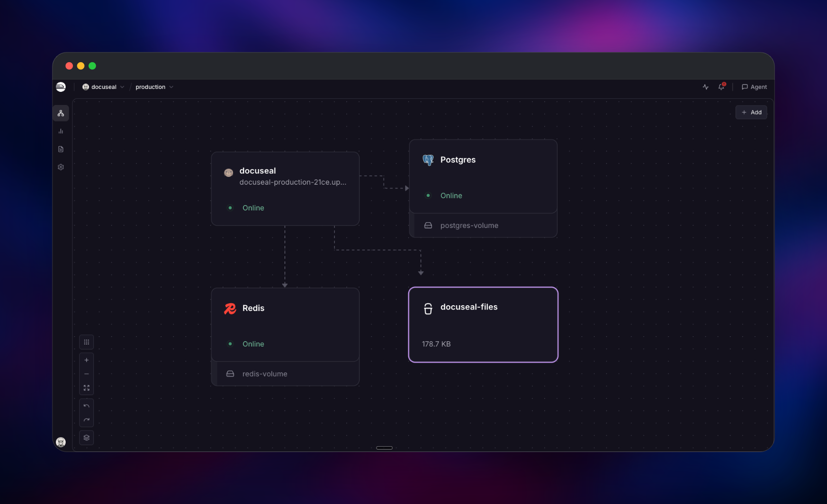Click the Postgres elephant icon
Image resolution: width=827 pixels, height=504 pixels.
tap(428, 160)
